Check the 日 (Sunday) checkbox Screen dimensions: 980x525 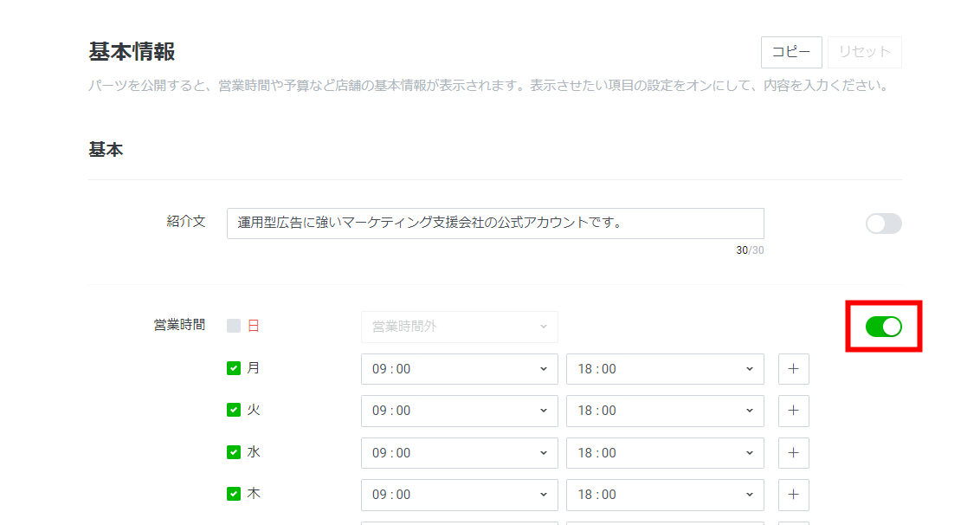click(234, 327)
